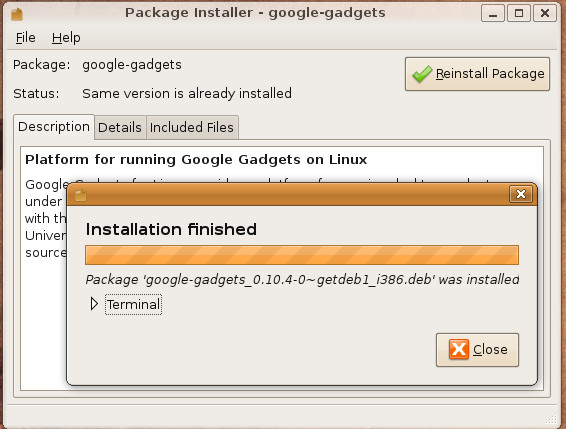Minimize the Package Installer window

point(493,14)
